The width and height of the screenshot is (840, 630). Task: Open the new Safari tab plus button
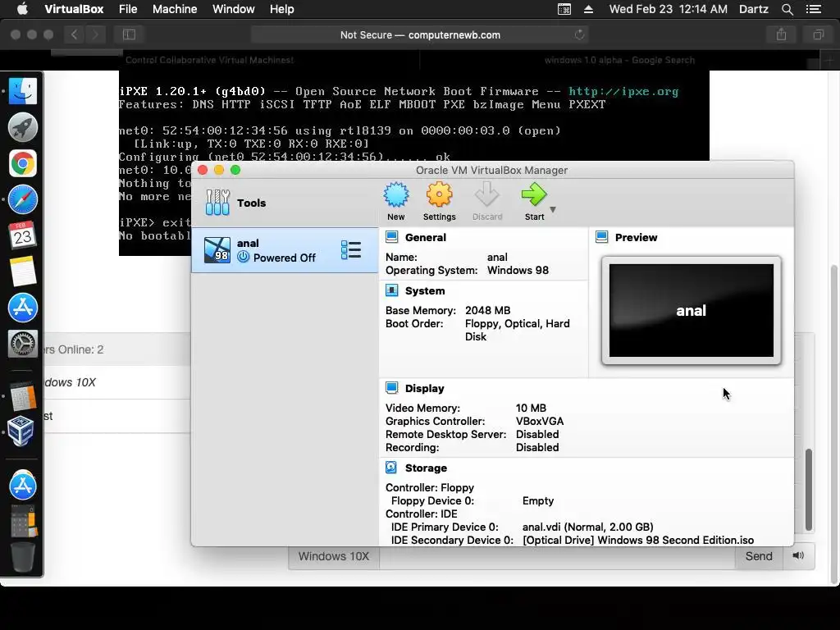(829, 60)
